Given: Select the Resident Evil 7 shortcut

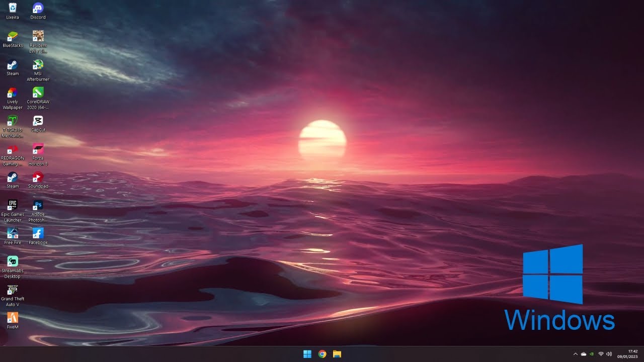Looking at the screenshot, I should pyautogui.click(x=38, y=42).
